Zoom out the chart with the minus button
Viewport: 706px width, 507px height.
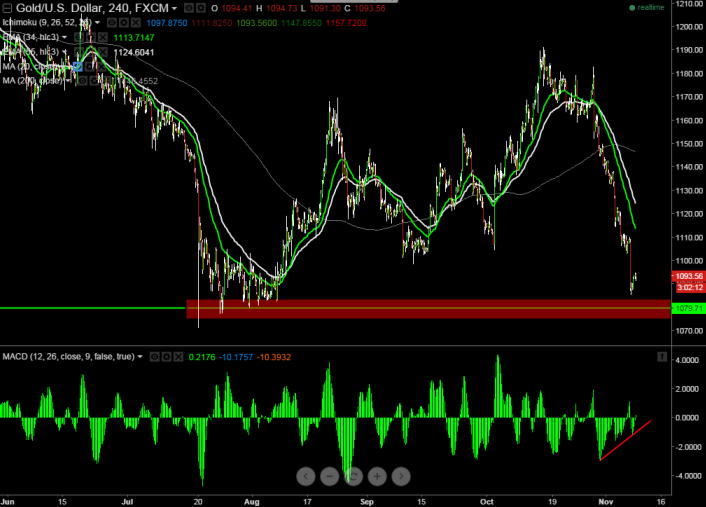tap(330, 476)
